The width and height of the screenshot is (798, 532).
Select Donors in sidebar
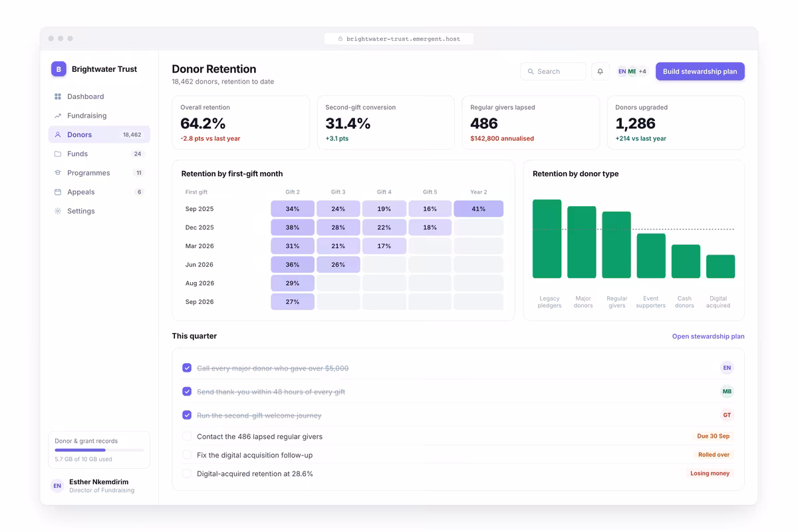[x=99, y=134]
